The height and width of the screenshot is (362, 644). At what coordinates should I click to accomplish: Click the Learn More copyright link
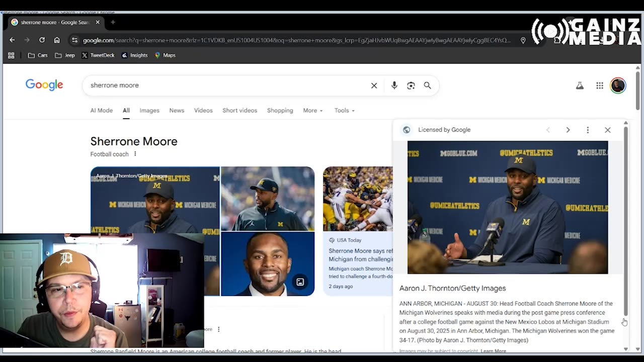click(493, 351)
